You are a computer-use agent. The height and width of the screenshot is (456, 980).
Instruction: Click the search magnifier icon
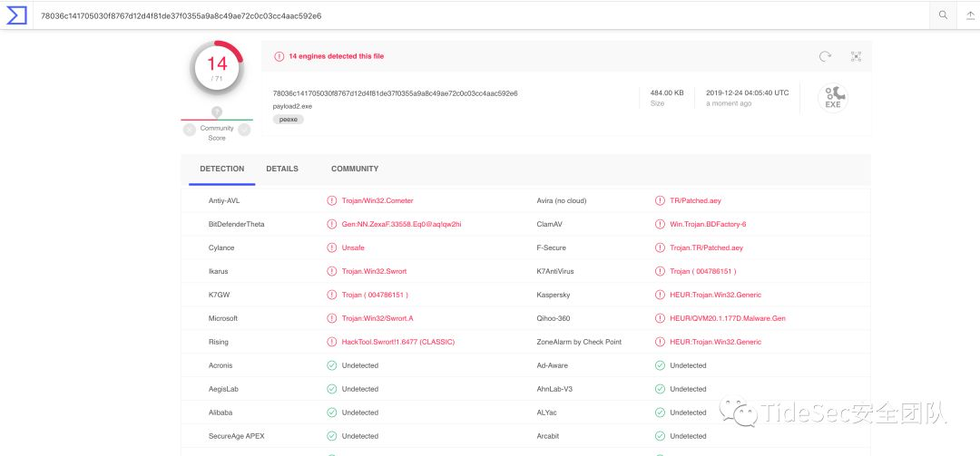point(943,15)
